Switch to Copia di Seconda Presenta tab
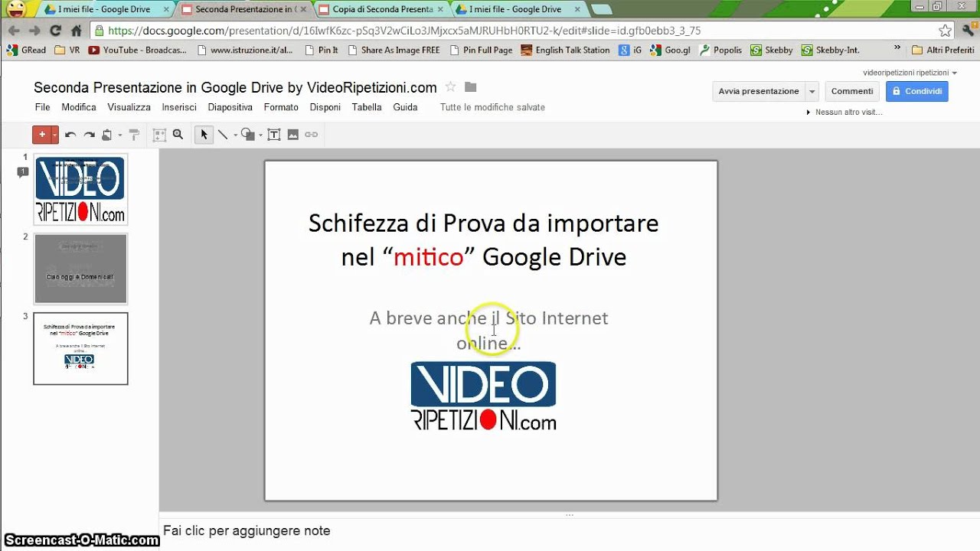Viewport: 980px width, 551px height. (x=383, y=10)
